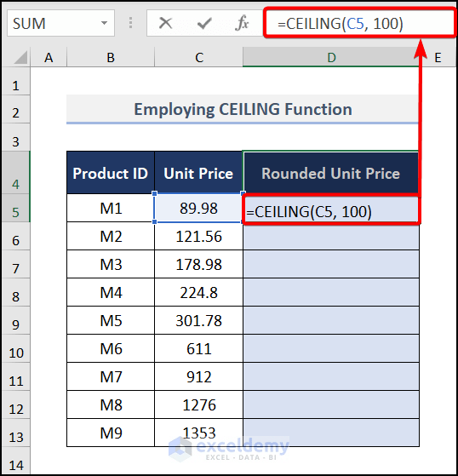Click the unit price cell 611

pos(199,348)
